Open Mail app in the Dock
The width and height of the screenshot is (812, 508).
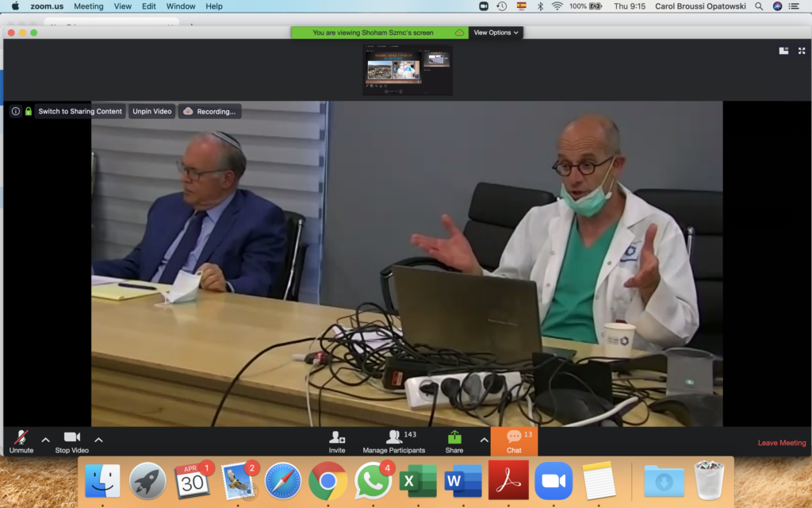tap(238, 481)
